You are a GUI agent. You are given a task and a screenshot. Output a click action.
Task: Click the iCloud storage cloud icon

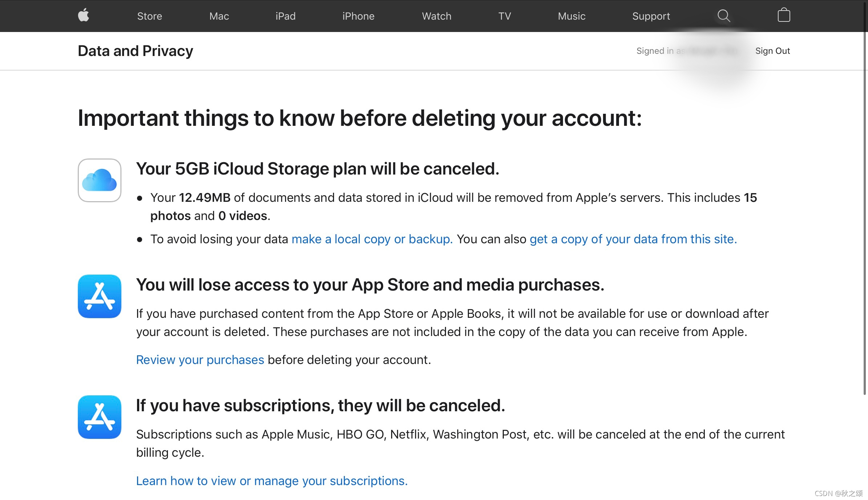coord(99,180)
